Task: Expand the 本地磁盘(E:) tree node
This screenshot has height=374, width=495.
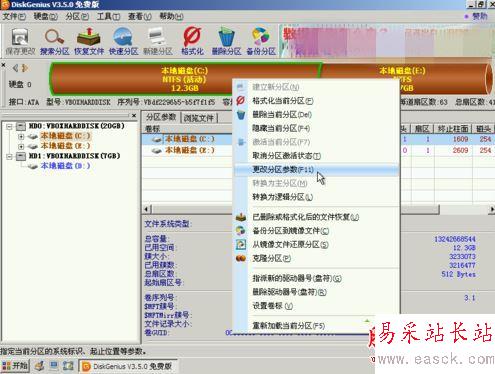Action: click(x=21, y=146)
